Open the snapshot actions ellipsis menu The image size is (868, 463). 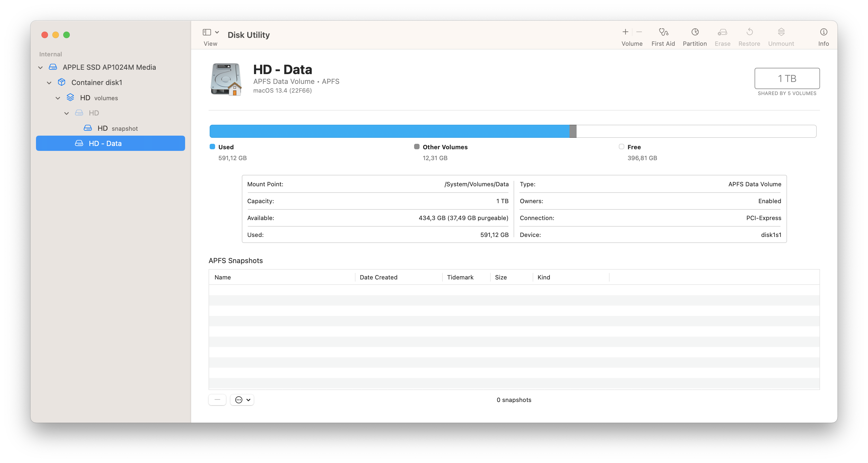click(x=242, y=400)
